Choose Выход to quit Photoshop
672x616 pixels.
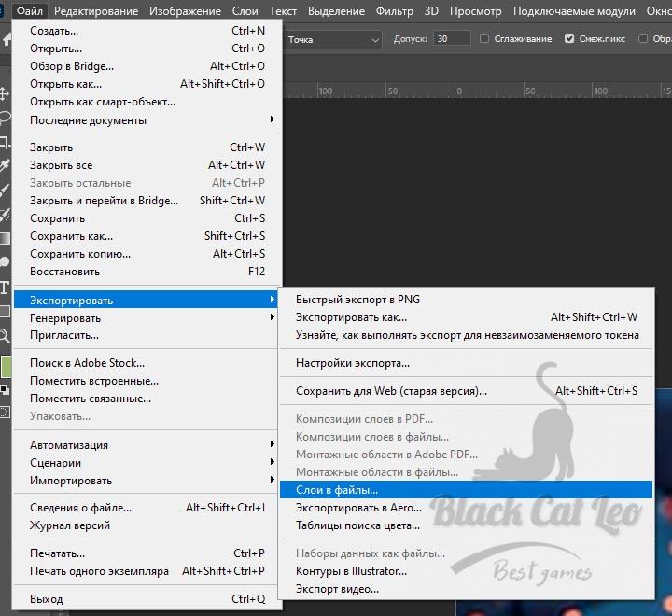147,599
